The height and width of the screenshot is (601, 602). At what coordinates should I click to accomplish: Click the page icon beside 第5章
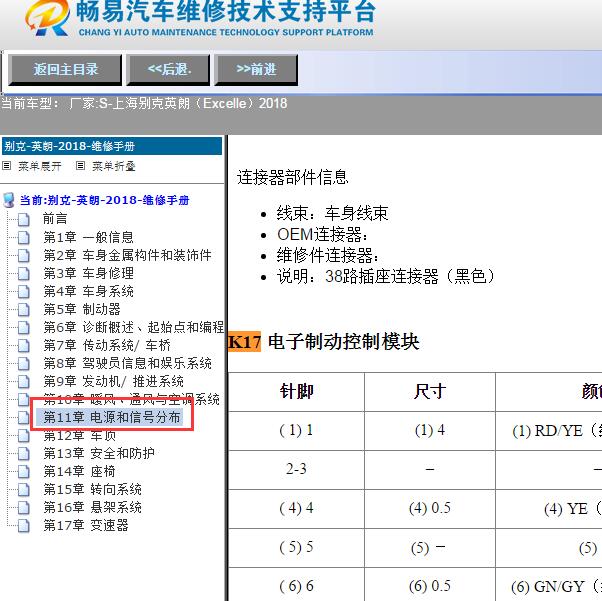24,310
